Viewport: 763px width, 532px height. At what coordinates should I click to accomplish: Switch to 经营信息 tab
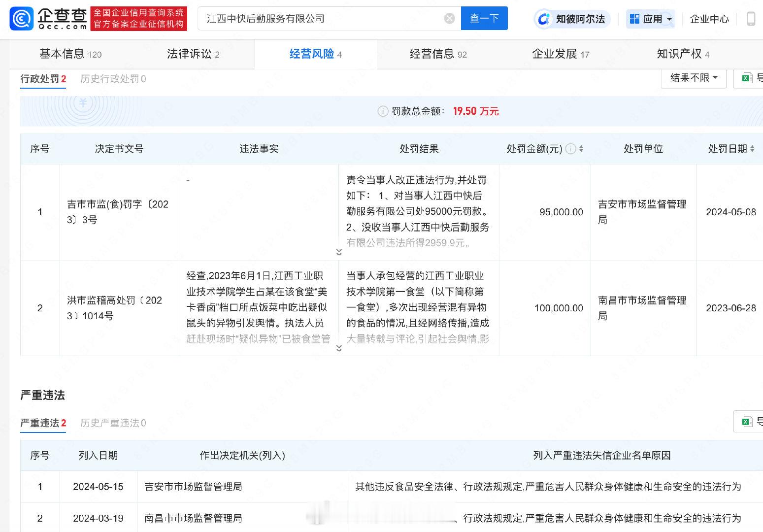(438, 54)
